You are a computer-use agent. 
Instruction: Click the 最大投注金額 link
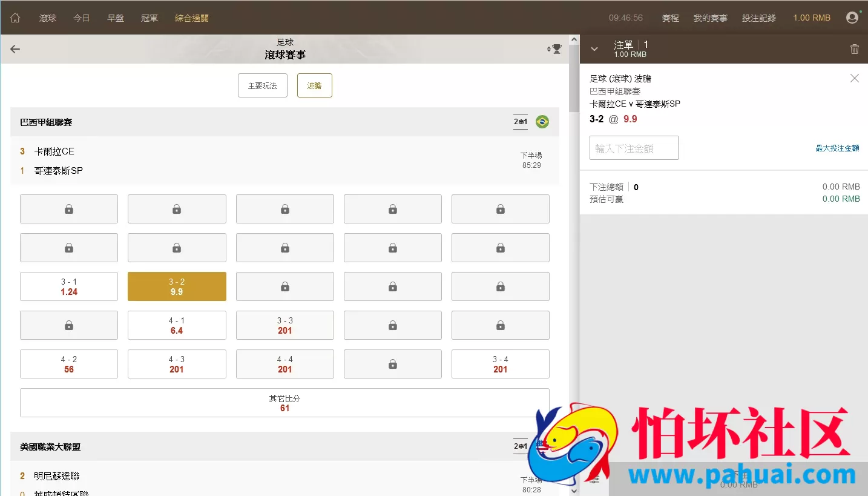point(837,148)
